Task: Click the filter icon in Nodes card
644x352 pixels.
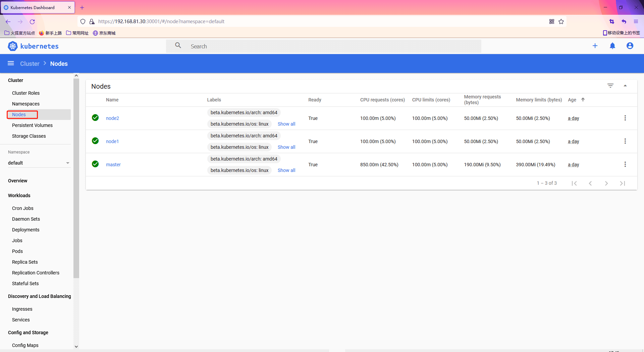Action: tap(610, 86)
